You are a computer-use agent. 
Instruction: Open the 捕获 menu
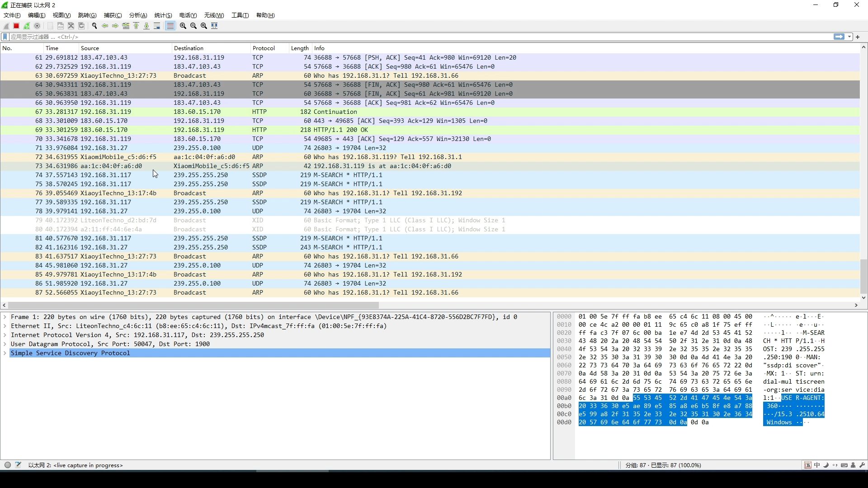click(x=112, y=15)
